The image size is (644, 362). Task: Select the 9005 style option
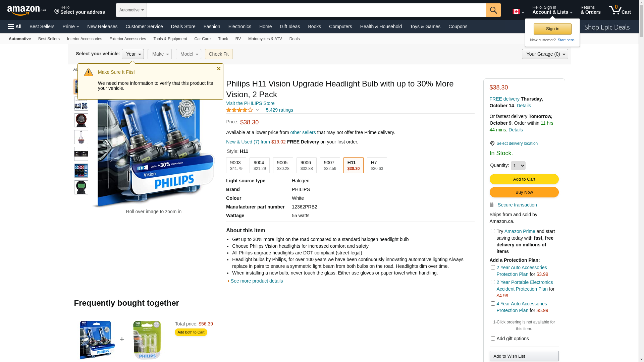[x=283, y=165]
